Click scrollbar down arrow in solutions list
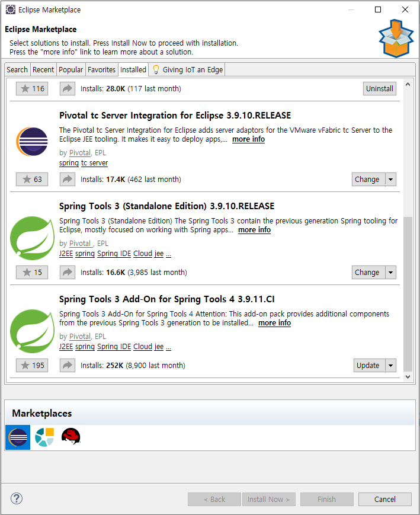This screenshot has width=420, height=515. point(408,377)
